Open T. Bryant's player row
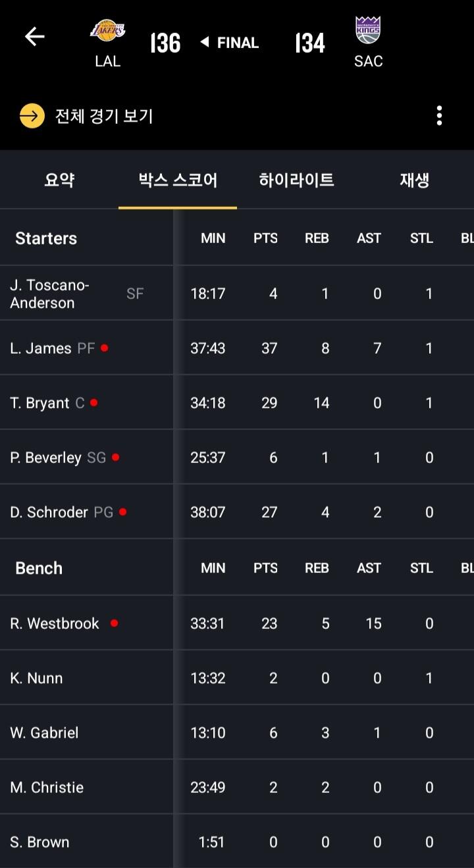This screenshot has height=868, width=474. (40, 403)
